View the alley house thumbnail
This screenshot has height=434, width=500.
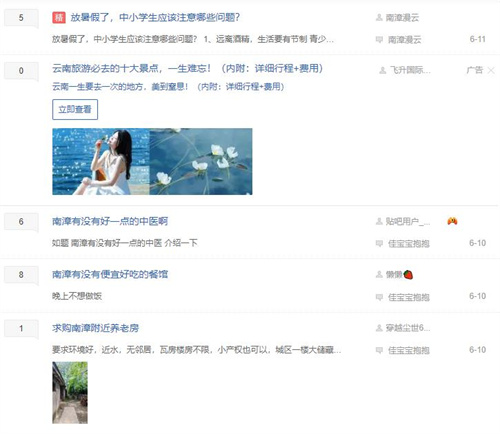pyautogui.click(x=70, y=393)
